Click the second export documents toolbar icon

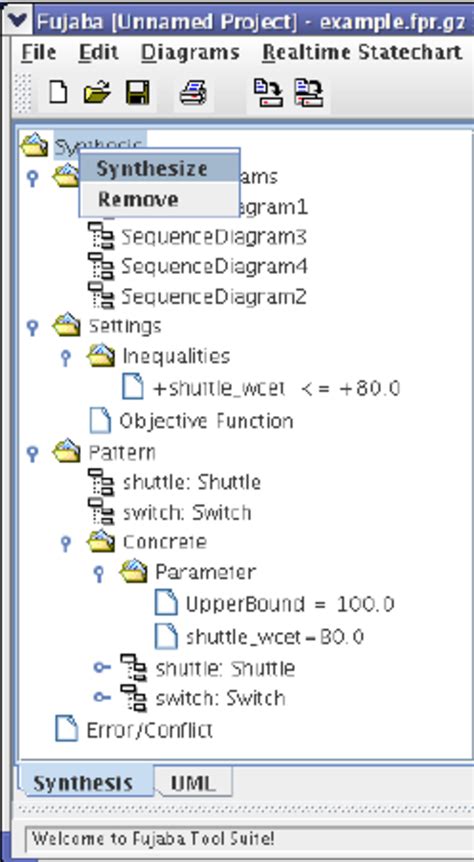pyautogui.click(x=308, y=92)
